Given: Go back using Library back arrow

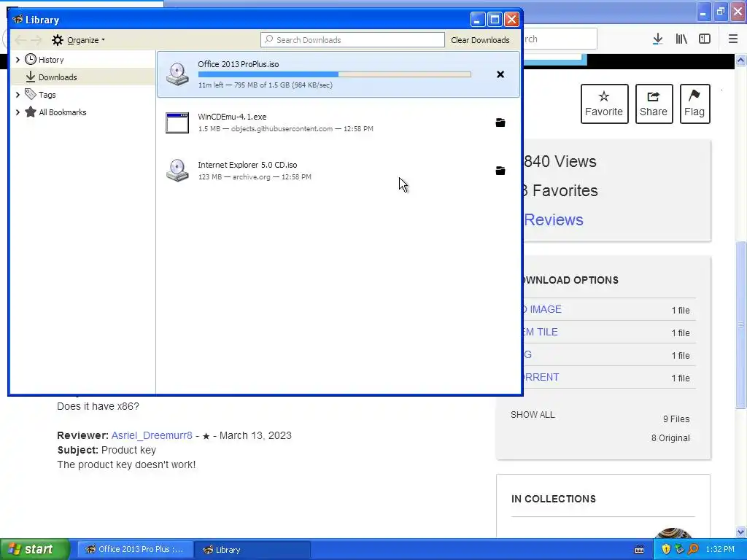Looking at the screenshot, I should pyautogui.click(x=20, y=40).
